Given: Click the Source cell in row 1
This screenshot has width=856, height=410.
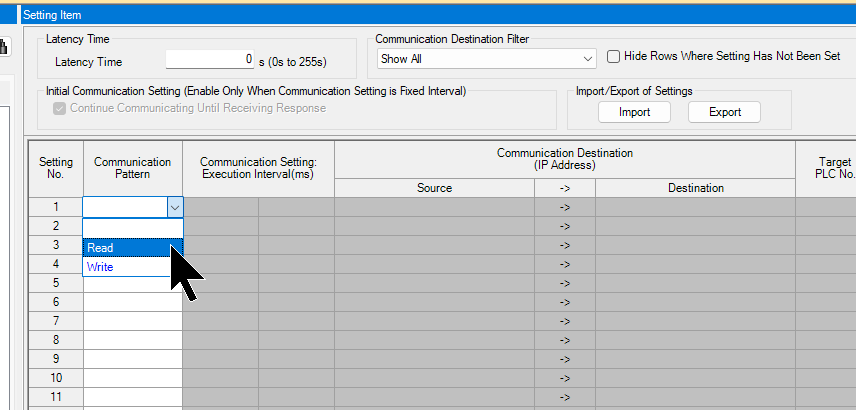Looking at the screenshot, I should [x=435, y=207].
